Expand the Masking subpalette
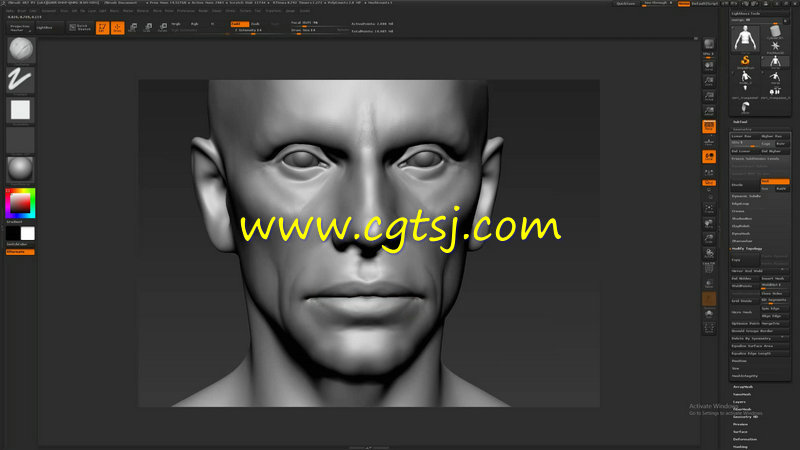The width and height of the screenshot is (800, 450). click(740, 447)
